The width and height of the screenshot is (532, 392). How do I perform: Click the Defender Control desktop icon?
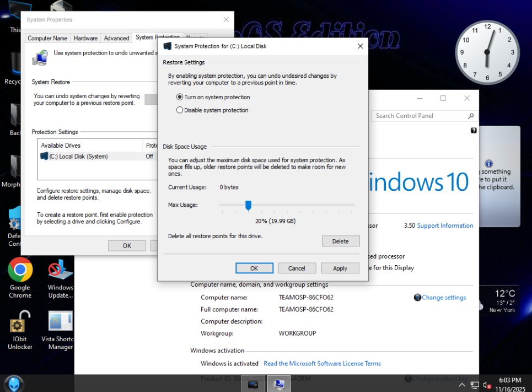tap(14, 227)
